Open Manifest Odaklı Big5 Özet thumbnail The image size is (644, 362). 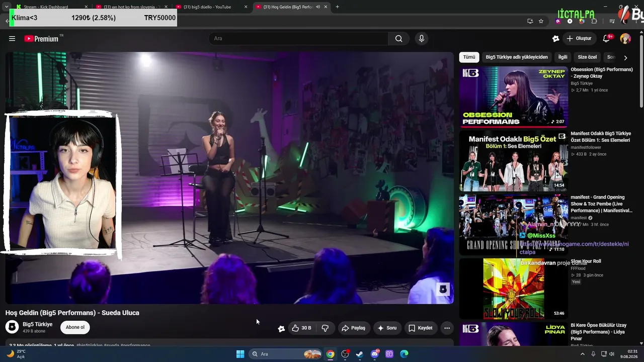click(x=513, y=161)
